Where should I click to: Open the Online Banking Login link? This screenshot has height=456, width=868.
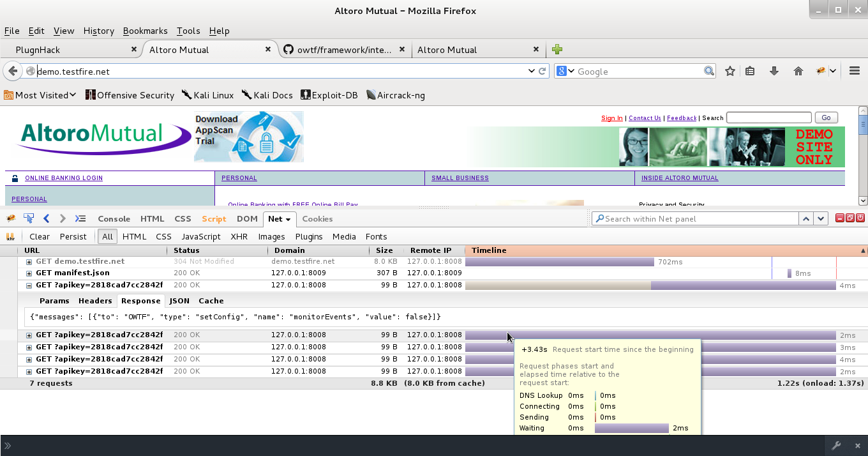[64, 178]
